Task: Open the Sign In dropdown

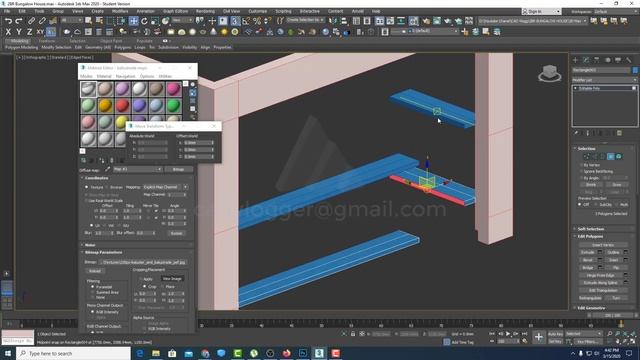Action: point(541,11)
